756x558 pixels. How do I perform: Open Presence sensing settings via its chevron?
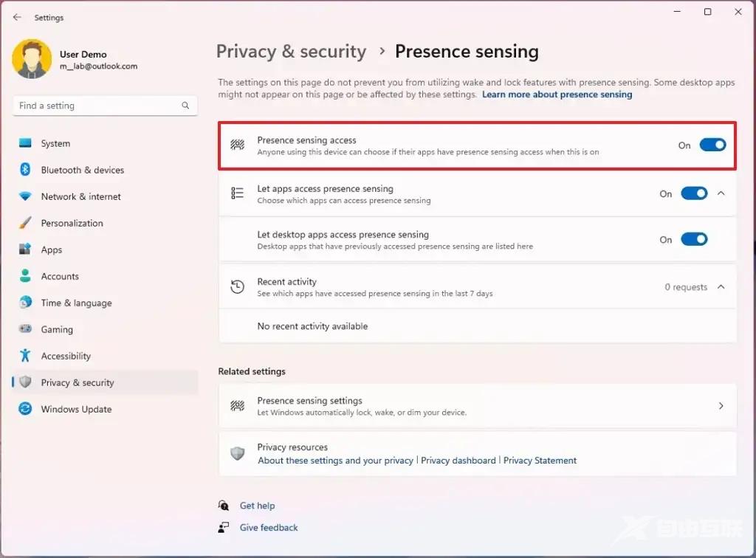(721, 405)
